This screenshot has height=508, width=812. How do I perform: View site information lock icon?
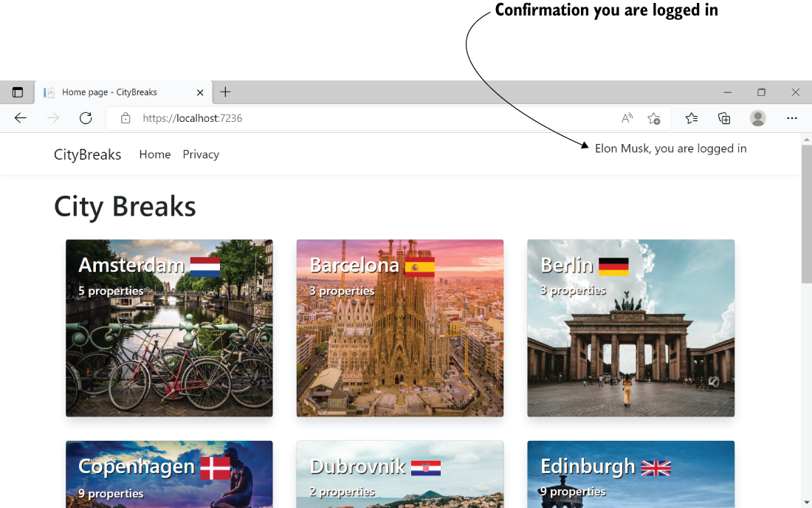click(125, 118)
